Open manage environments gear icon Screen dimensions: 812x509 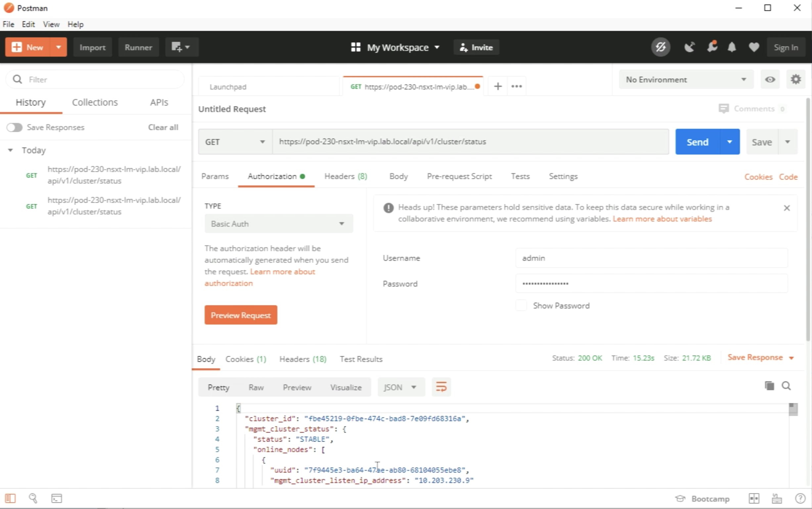(795, 79)
